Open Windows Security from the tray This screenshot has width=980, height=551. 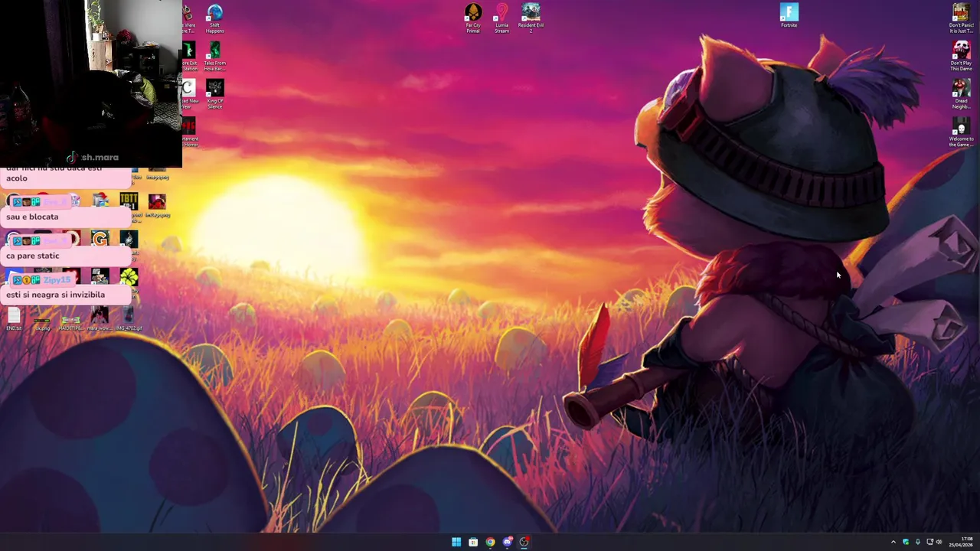[x=906, y=542]
